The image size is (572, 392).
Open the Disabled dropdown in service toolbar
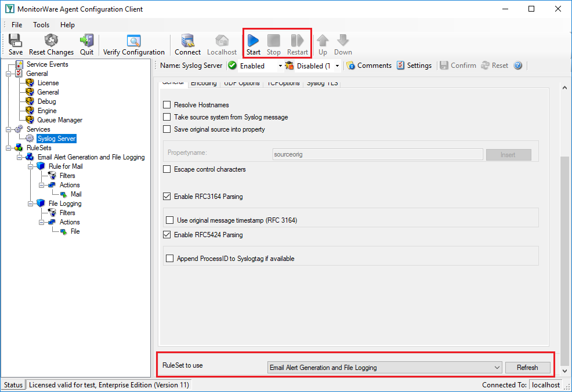[x=337, y=66]
